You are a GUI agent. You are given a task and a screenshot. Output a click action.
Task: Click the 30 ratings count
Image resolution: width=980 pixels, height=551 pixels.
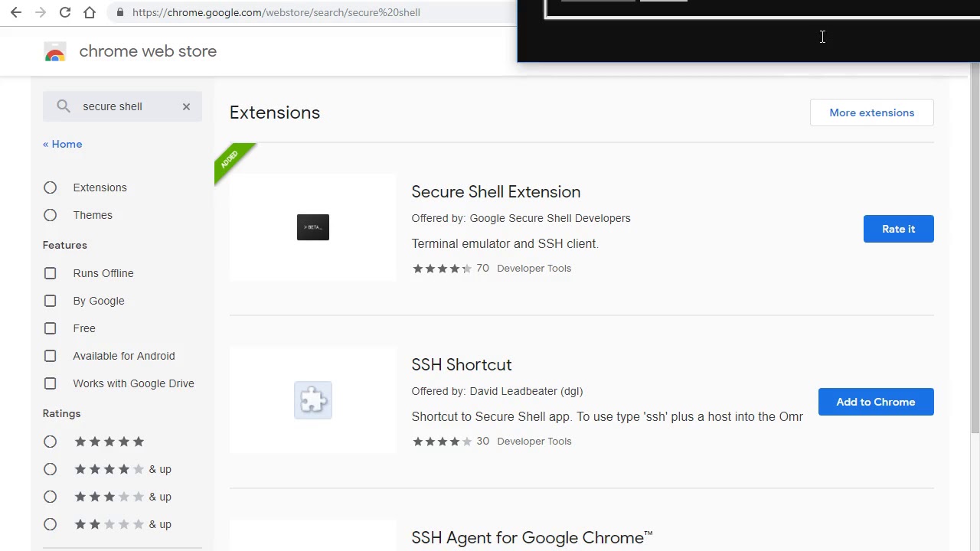(x=482, y=442)
